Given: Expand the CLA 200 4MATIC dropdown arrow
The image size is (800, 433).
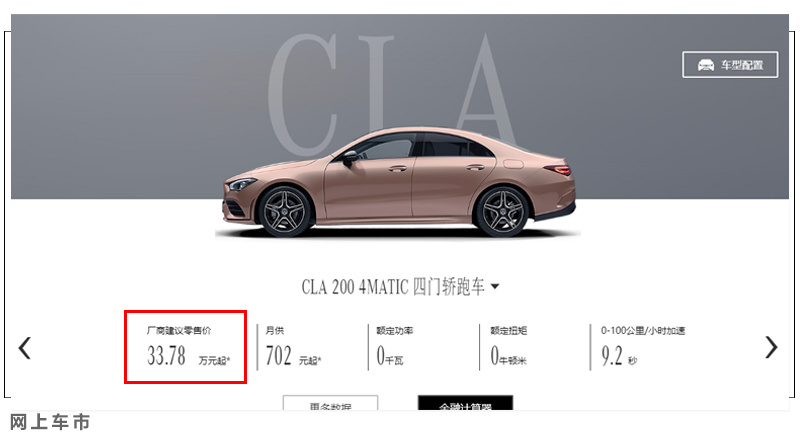Looking at the screenshot, I should tap(495, 287).
